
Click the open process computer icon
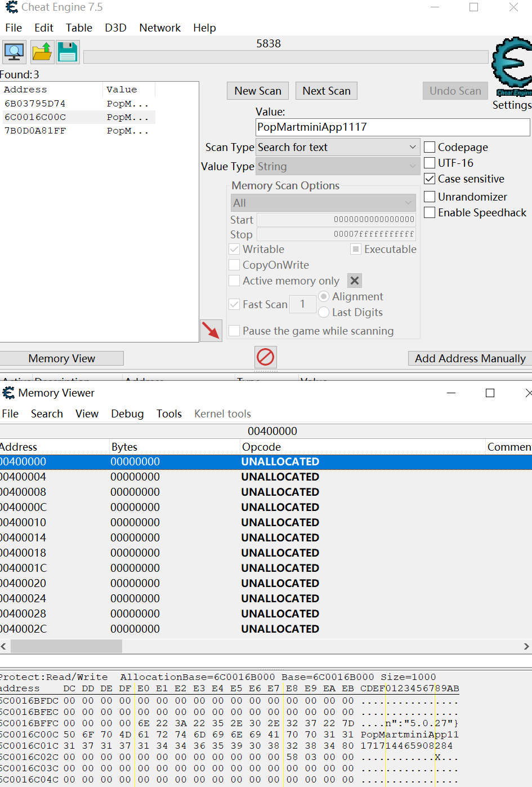coord(14,52)
